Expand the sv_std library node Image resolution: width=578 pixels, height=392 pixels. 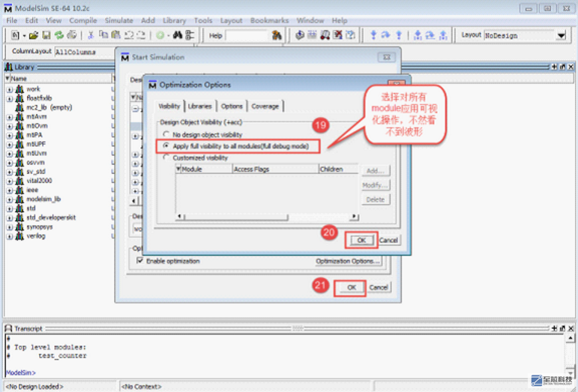coord(10,172)
